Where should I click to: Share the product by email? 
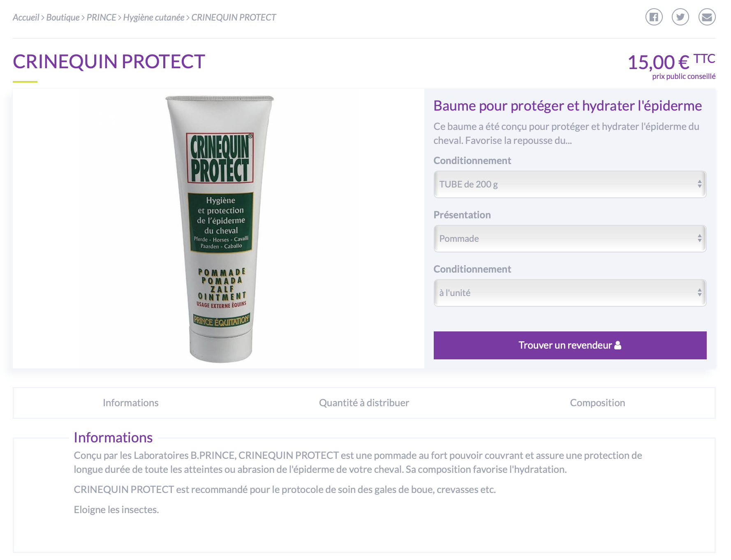click(x=707, y=17)
